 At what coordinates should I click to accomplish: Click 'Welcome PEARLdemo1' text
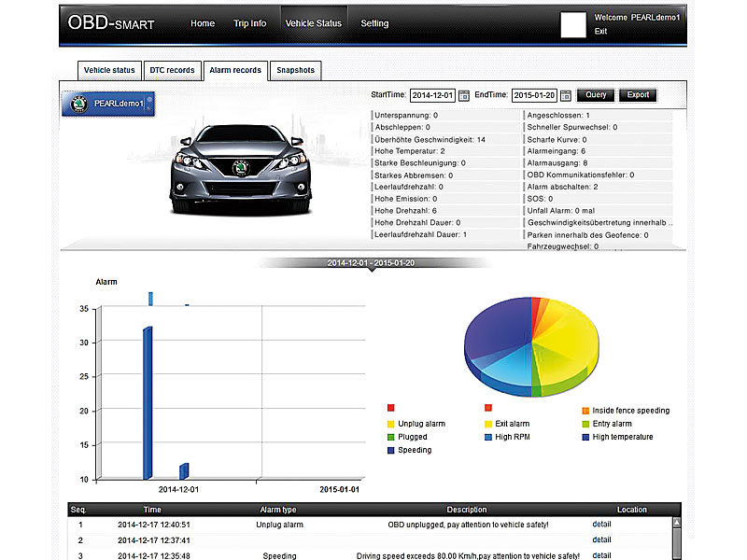pyautogui.click(x=637, y=18)
